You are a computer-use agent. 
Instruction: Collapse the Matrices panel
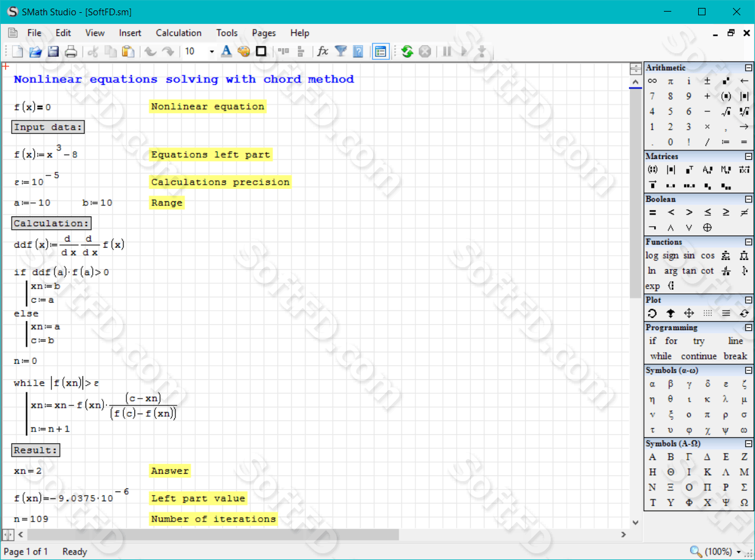(x=748, y=157)
